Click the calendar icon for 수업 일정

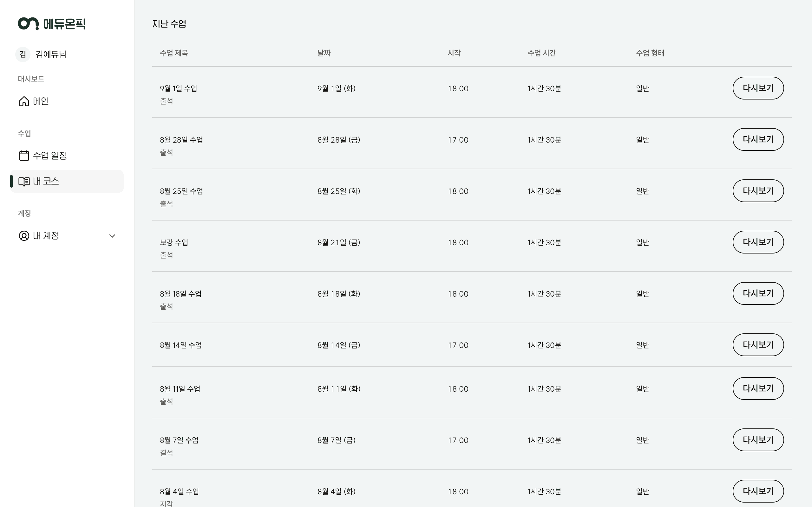(24, 156)
